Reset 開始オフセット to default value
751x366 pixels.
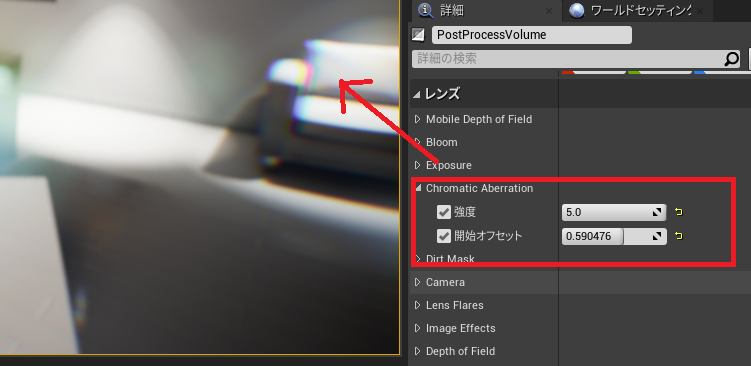pos(679,236)
